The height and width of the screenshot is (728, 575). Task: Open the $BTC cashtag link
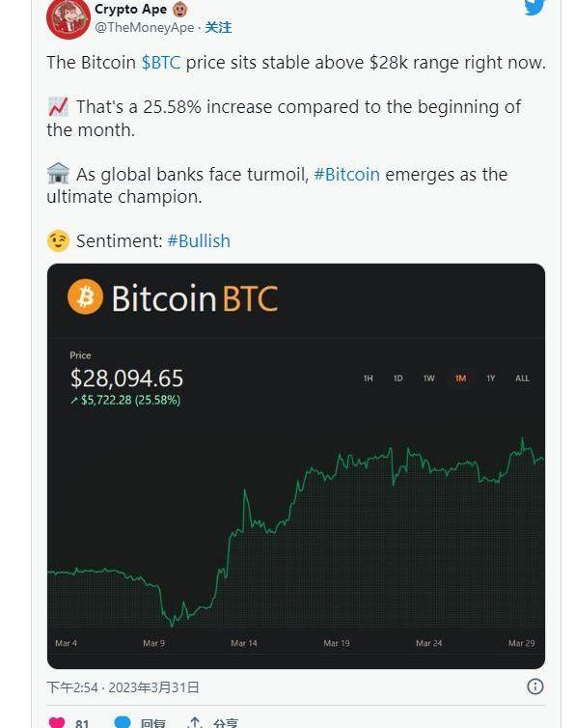point(160,62)
